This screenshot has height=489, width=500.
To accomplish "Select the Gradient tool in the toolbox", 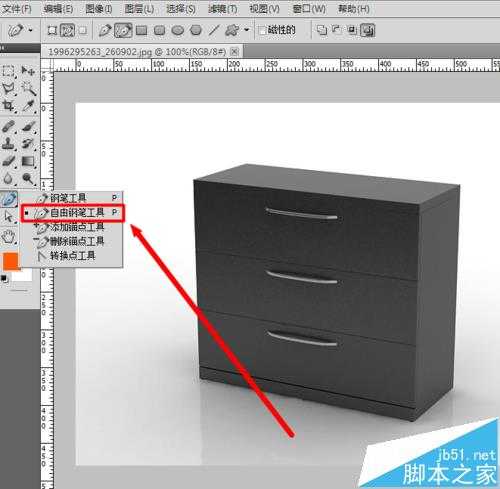I will (x=29, y=162).
